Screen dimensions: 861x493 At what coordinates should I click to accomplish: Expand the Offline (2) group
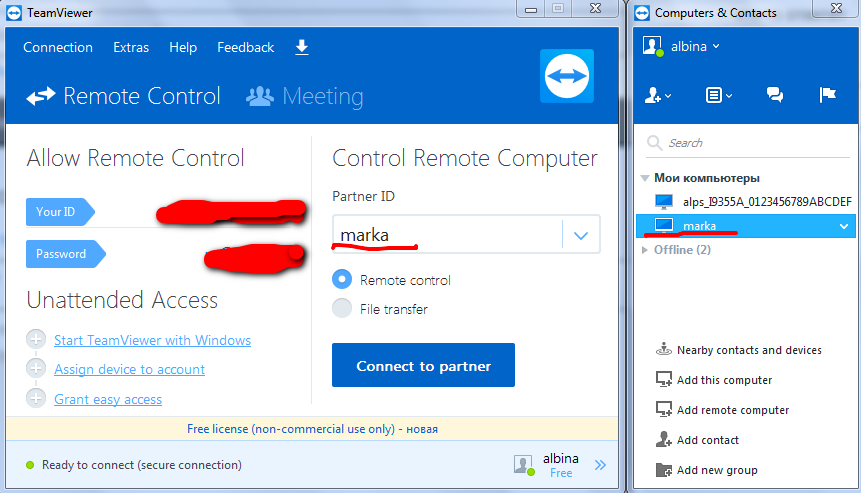[x=676, y=250]
